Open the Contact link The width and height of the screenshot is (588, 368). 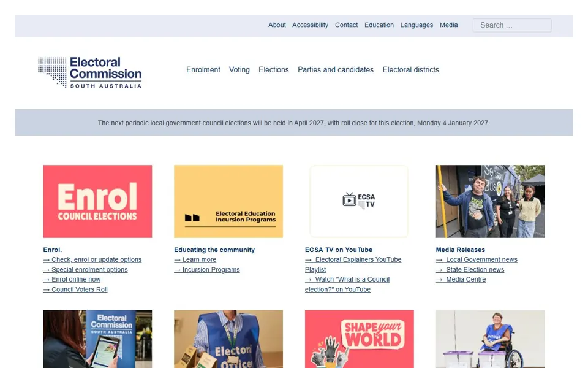click(x=346, y=25)
